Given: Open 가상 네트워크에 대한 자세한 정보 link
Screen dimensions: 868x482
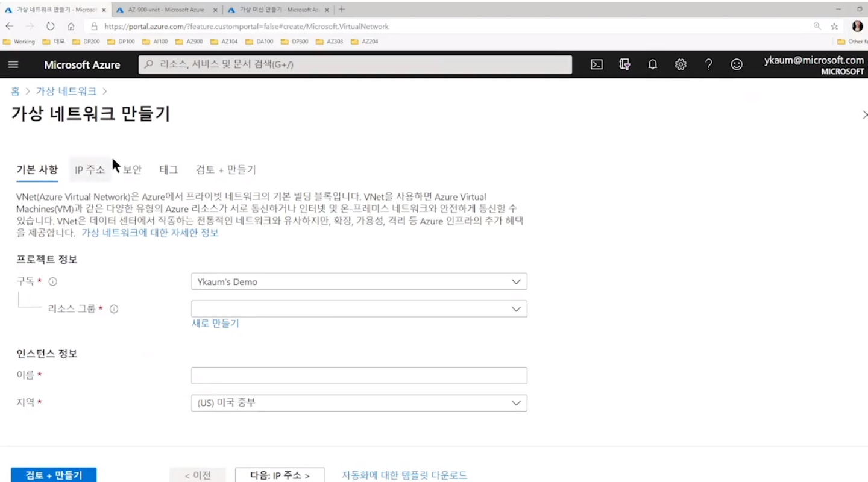Looking at the screenshot, I should tap(150, 233).
